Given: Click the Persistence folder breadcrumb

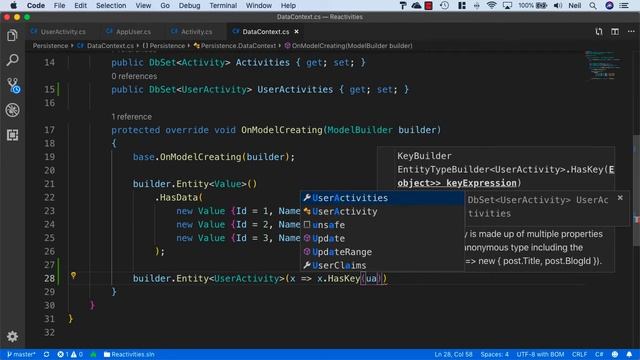Looking at the screenshot, I should [50, 46].
